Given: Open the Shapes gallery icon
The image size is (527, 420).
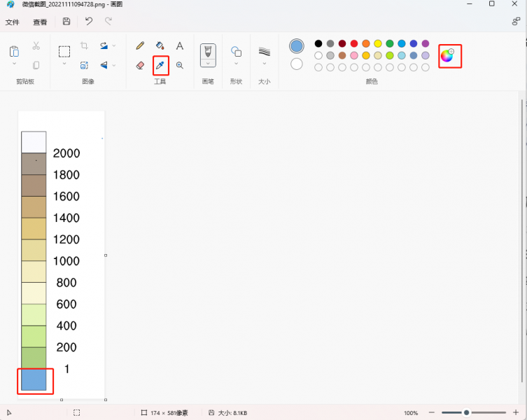Looking at the screenshot, I should pyautogui.click(x=236, y=51).
